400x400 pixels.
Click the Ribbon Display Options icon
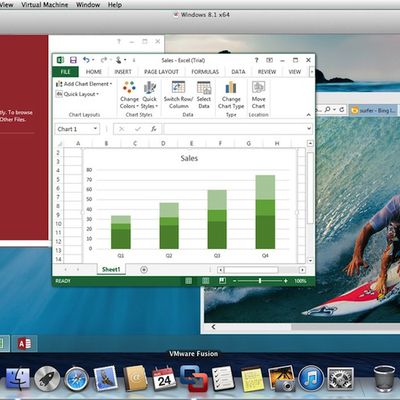[x=269, y=60]
